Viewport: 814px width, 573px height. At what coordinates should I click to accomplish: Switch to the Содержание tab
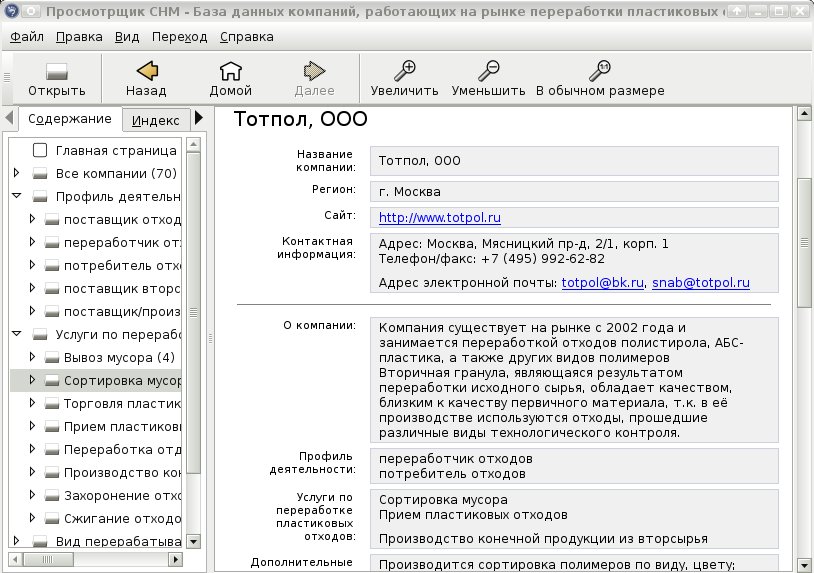70,119
